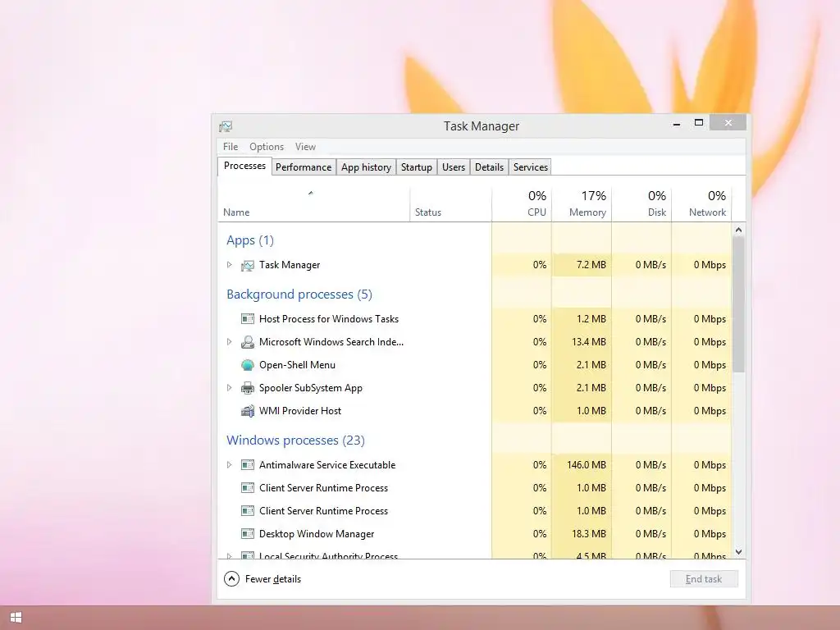This screenshot has width=840, height=630.
Task: Switch to the Performance tab
Action: coord(304,167)
